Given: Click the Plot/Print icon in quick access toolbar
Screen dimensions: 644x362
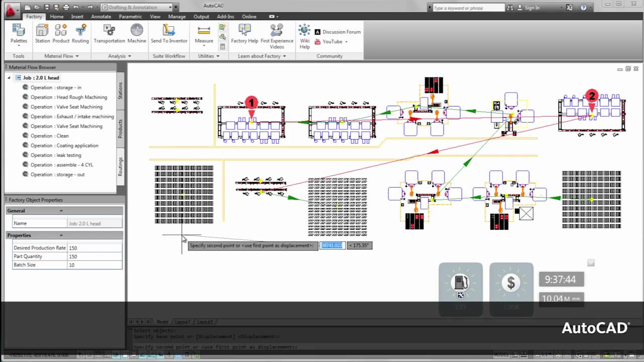Looking at the screenshot, I should click(x=66, y=8).
